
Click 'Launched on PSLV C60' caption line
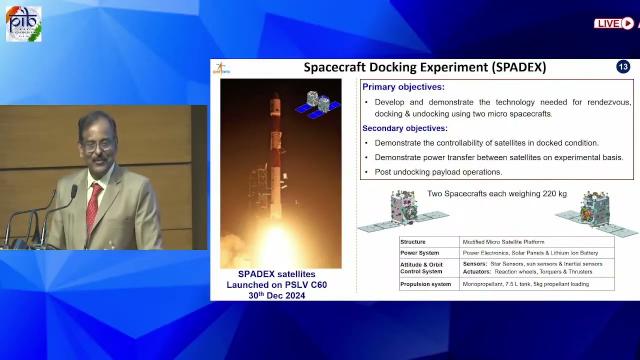coord(277,285)
